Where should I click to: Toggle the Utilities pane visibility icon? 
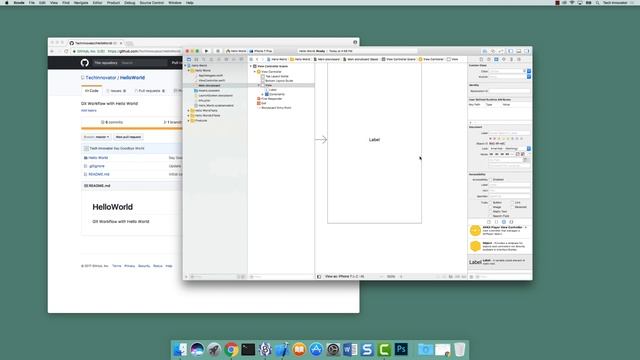[527, 51]
